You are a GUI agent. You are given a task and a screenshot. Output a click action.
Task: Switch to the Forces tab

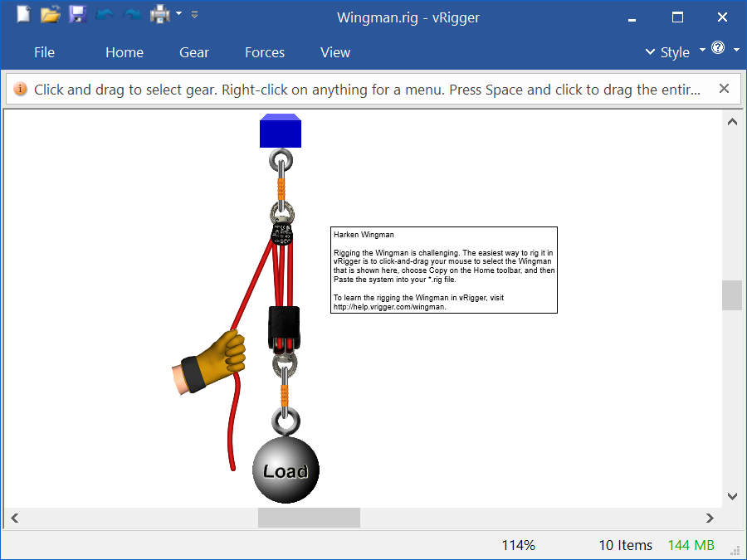[265, 52]
